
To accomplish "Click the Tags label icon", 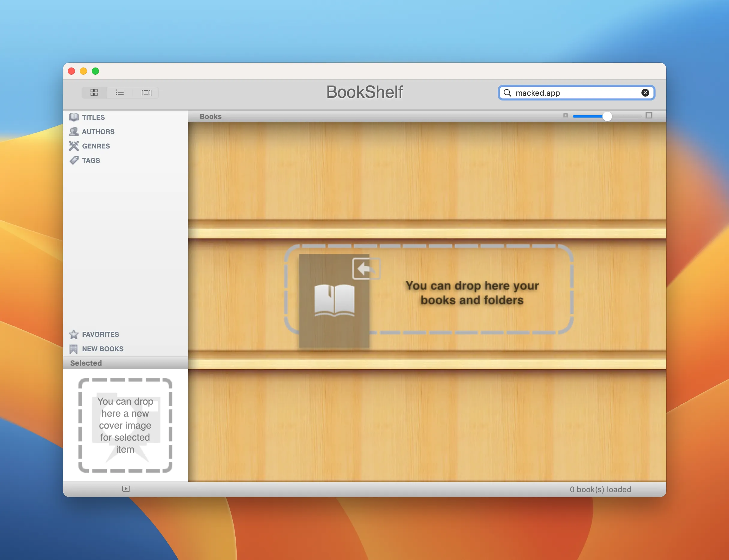I will [x=74, y=160].
